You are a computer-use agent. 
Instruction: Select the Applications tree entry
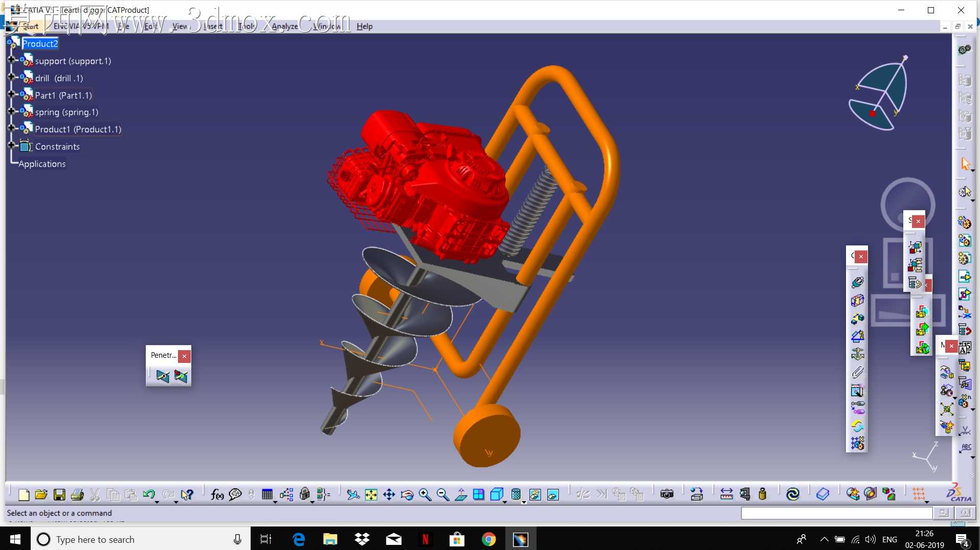click(x=42, y=164)
